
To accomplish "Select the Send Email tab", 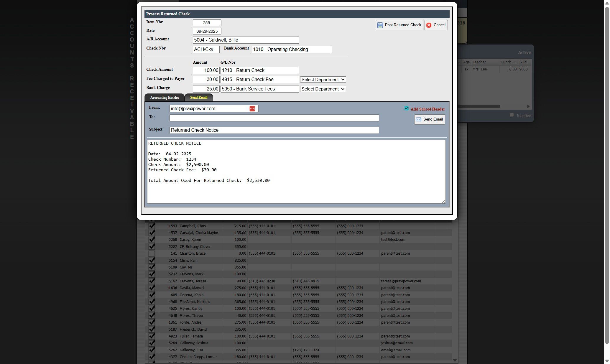I will 198,98.
